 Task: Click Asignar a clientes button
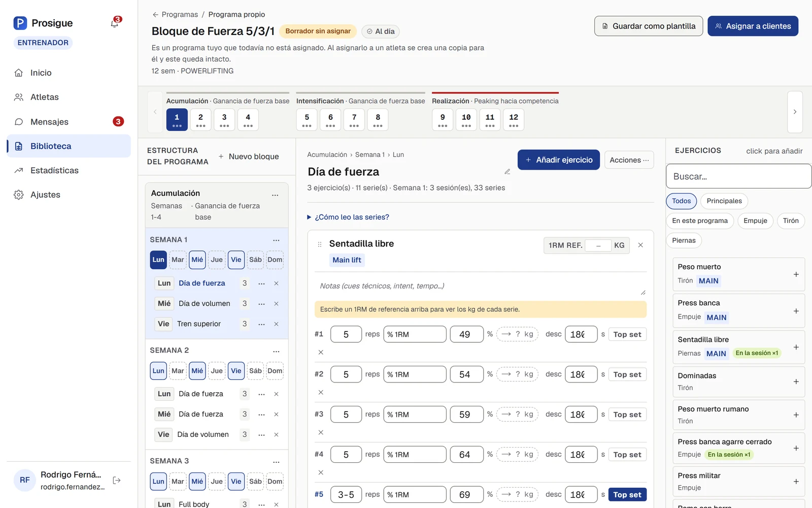753,26
